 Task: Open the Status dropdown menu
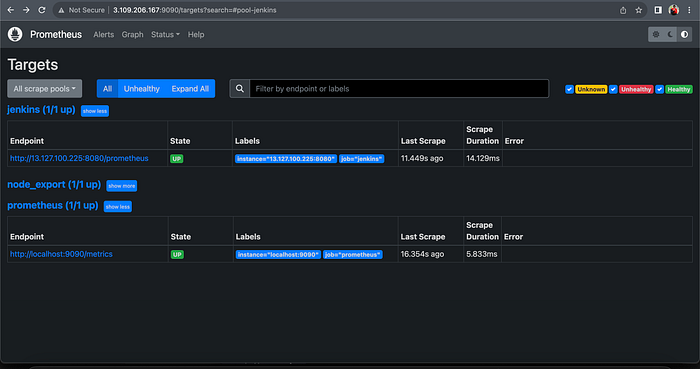click(x=165, y=34)
